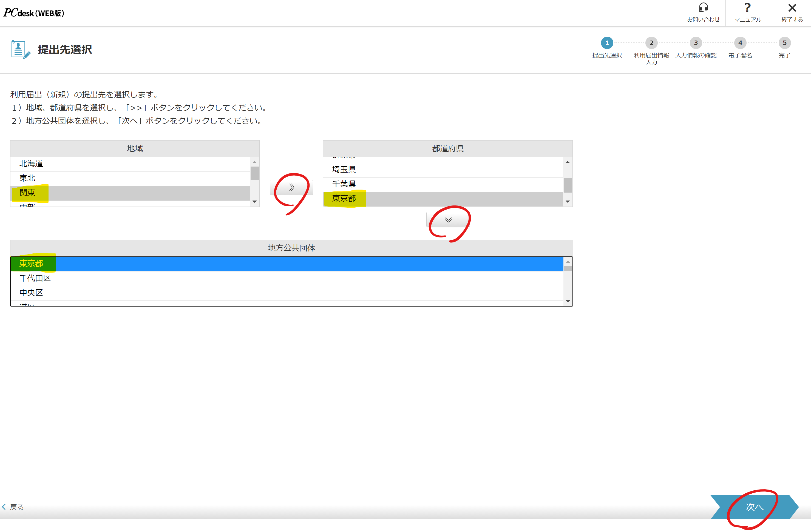This screenshot has width=811, height=532.
Task: Click the 地方公共団体 list scroll up arrow
Action: pos(568,262)
